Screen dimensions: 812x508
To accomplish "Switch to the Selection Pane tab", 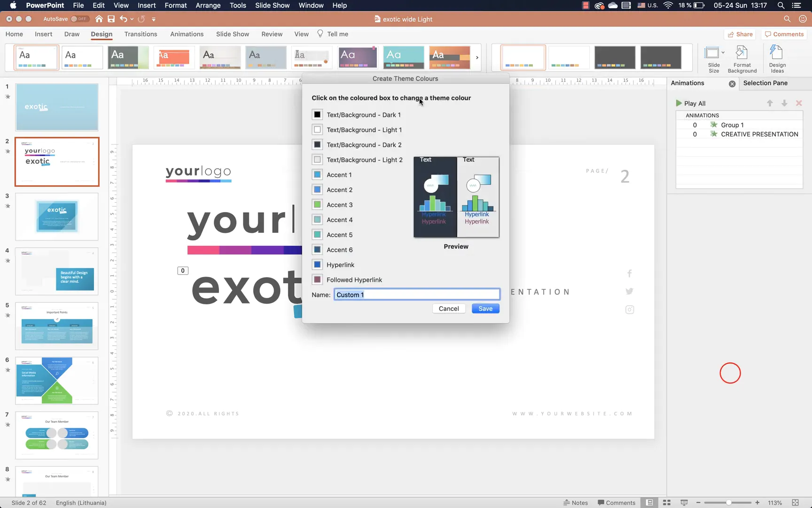I will pyautogui.click(x=765, y=83).
